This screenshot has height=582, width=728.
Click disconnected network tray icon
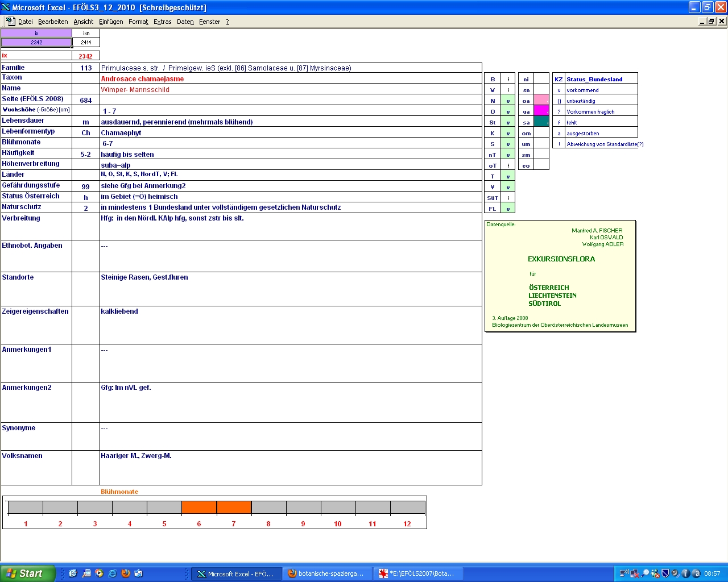coord(635,573)
